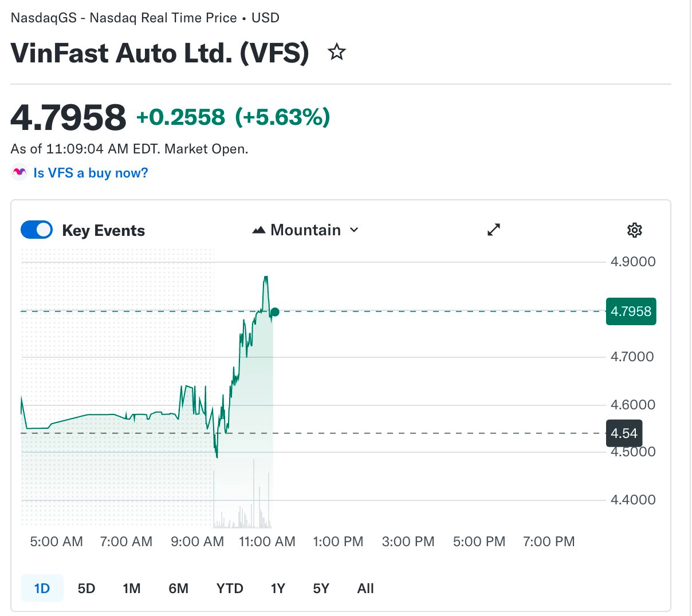Screen dimensions: 692x616
Task: Switch to the 5D time range
Action: click(x=86, y=588)
